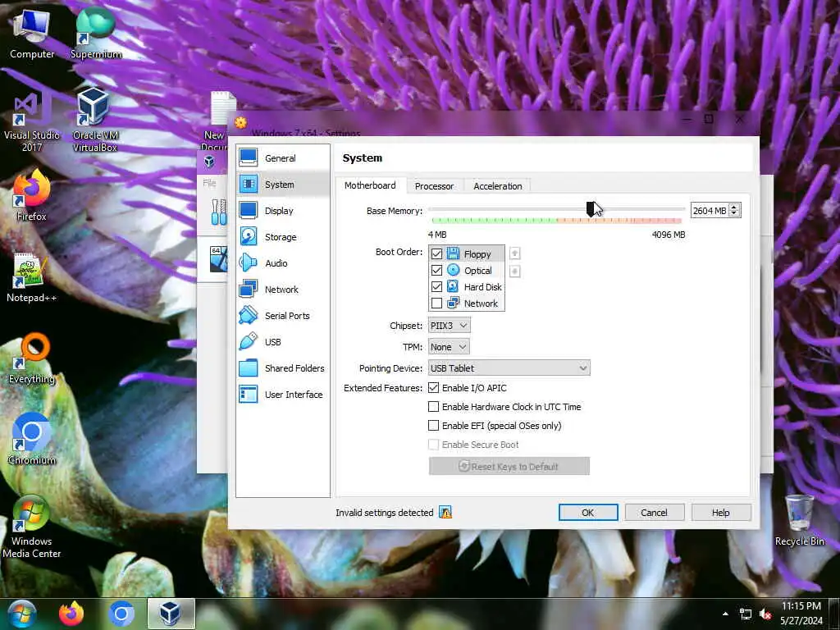Open the Chipset dropdown
840x630 pixels.
449,325
